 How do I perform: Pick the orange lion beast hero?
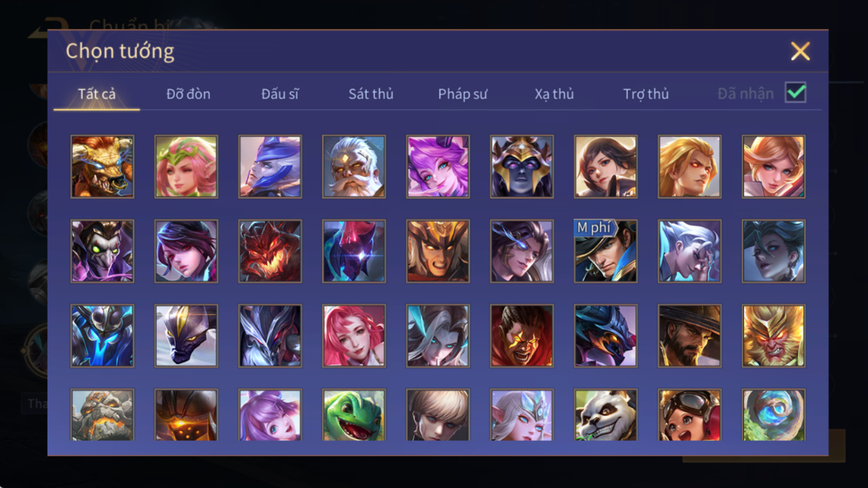point(102,167)
